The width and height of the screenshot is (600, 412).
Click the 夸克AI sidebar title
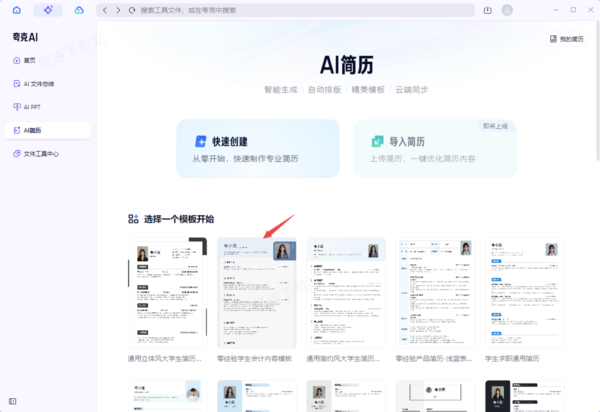[x=25, y=37]
